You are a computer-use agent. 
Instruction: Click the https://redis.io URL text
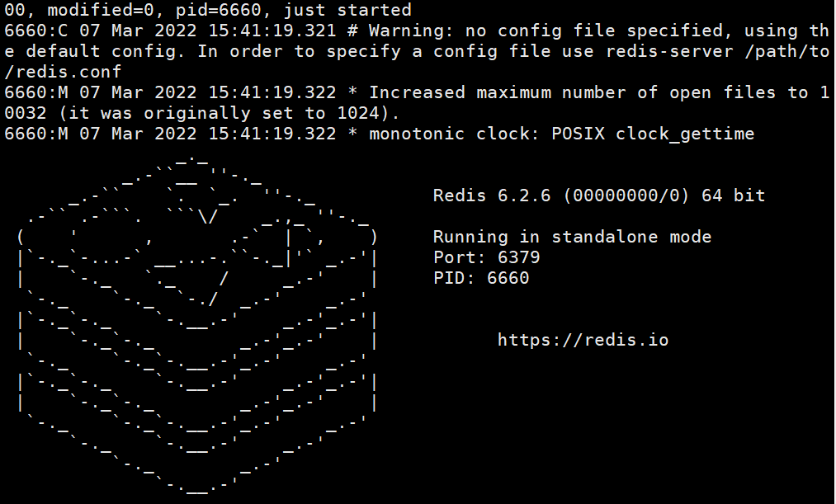point(583,340)
